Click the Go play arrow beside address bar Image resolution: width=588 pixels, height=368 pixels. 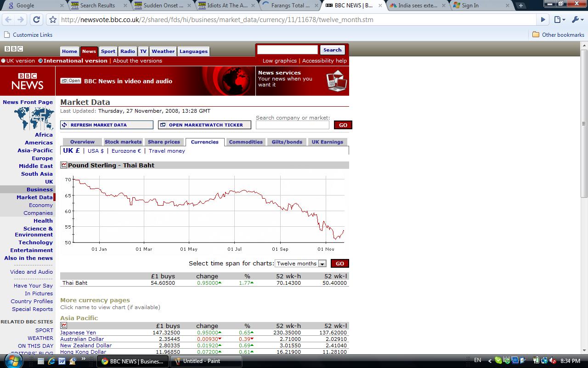point(543,20)
